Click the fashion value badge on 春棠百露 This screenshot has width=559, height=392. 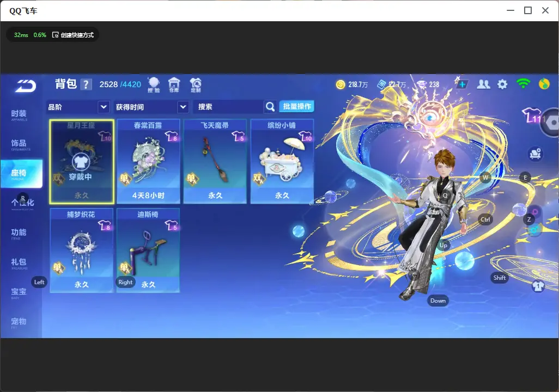[x=172, y=137]
